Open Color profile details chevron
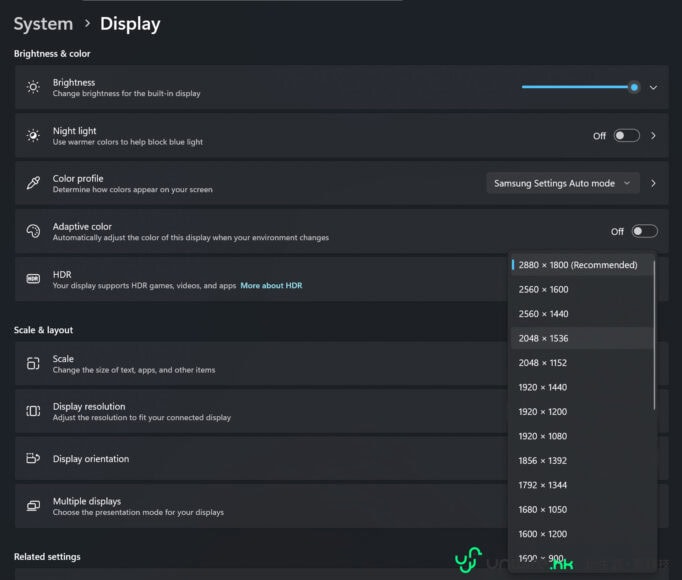This screenshot has height=580, width=682. tap(653, 184)
